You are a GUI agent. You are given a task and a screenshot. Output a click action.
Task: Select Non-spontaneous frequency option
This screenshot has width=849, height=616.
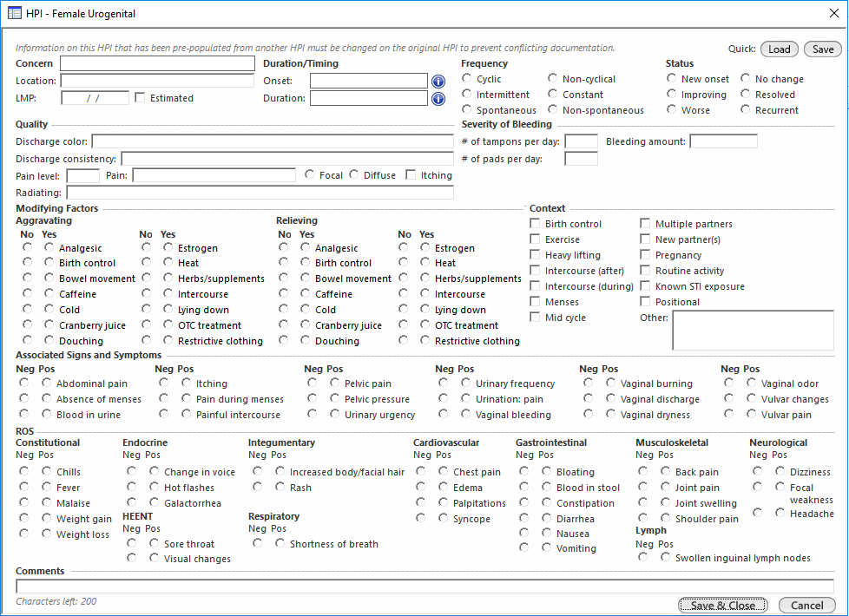552,109
